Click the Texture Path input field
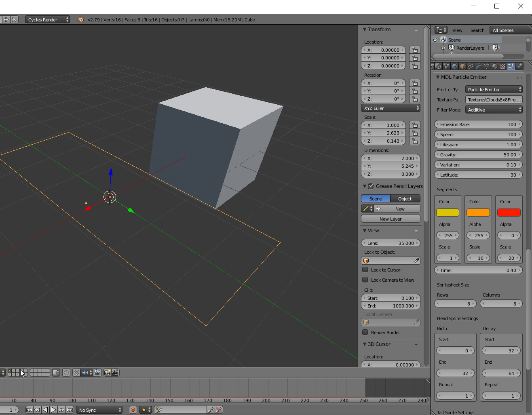532x415 pixels. tap(494, 100)
